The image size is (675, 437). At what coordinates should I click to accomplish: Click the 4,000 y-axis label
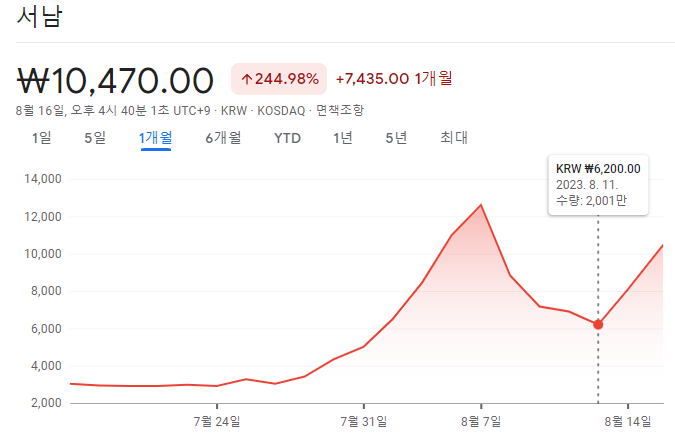click(x=46, y=366)
